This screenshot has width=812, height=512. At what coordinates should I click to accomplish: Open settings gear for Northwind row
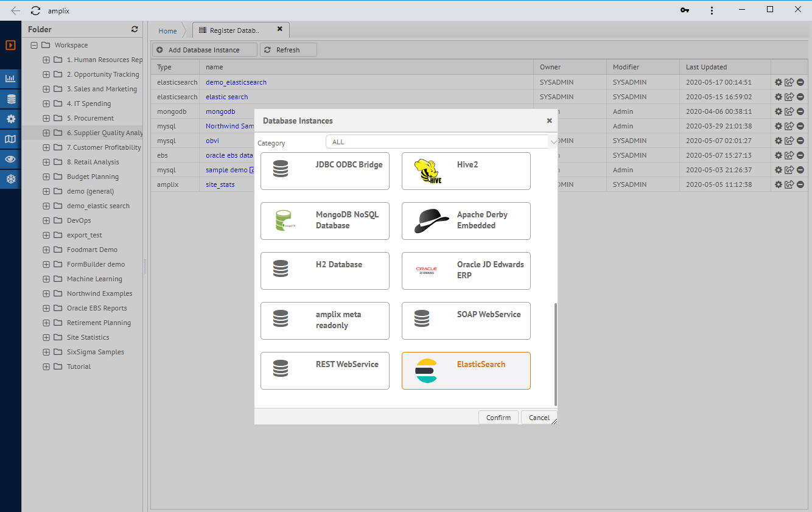(778, 126)
